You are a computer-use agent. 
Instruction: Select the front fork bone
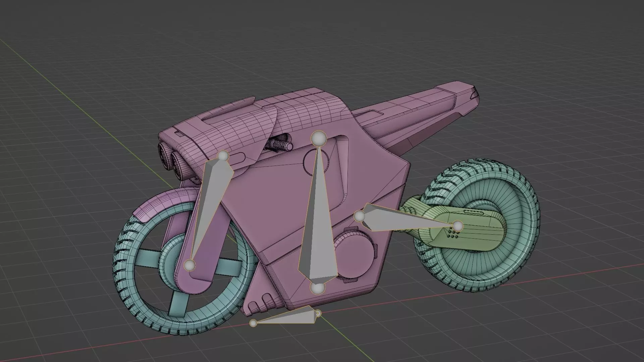(211, 208)
